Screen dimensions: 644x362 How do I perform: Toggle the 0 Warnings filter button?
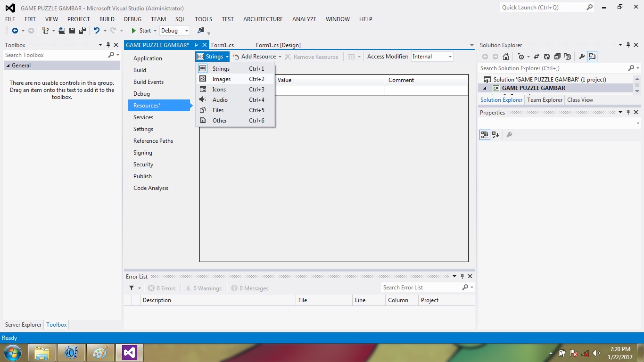[x=203, y=288]
